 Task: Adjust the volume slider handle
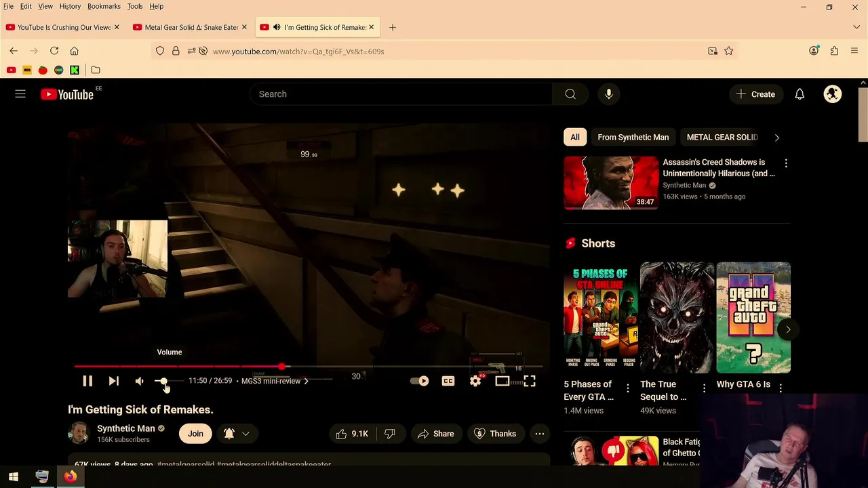pyautogui.click(x=163, y=381)
